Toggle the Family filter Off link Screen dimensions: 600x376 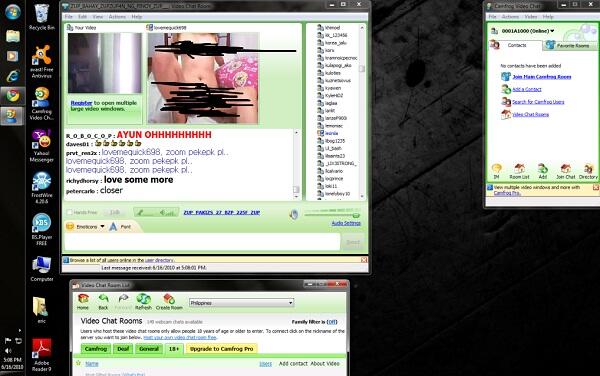click(x=332, y=322)
